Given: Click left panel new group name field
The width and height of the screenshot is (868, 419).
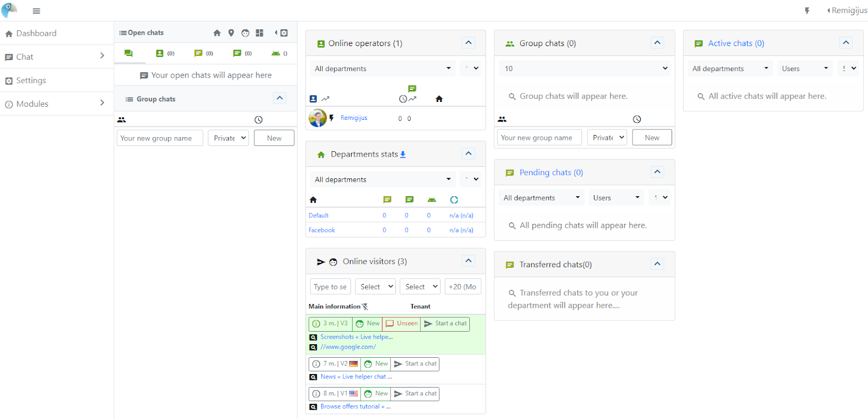Looking at the screenshot, I should [x=160, y=138].
